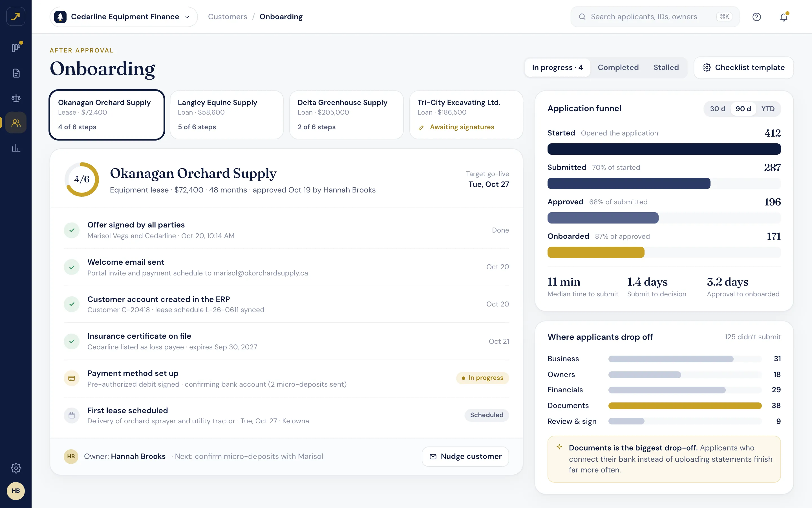Image resolution: width=812 pixels, height=508 pixels.
Task: Click the First lease calendar icon
Action: 71,416
